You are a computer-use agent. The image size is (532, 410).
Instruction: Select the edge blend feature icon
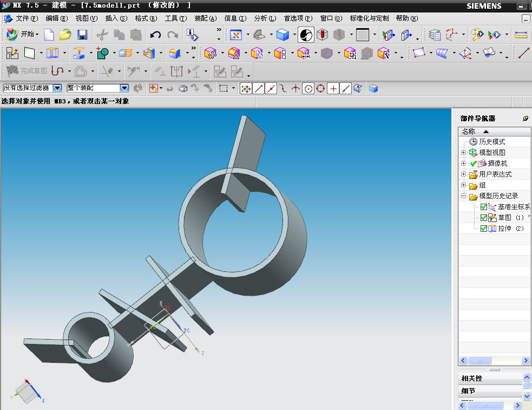click(x=175, y=53)
